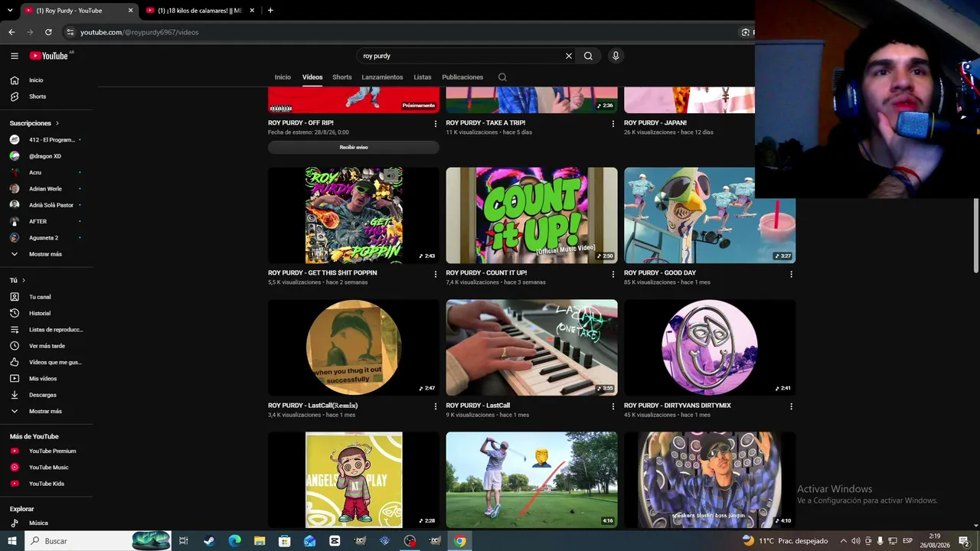The height and width of the screenshot is (551, 980).
Task: Search within the channel using the magnifier
Action: [502, 77]
